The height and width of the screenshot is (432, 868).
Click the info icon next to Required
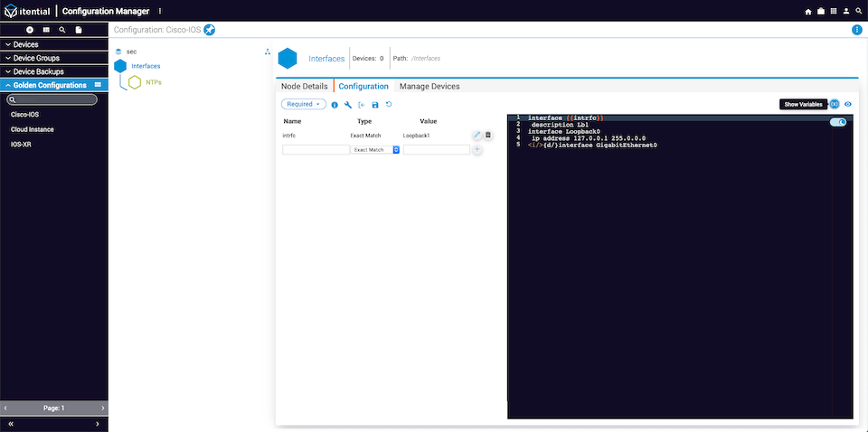tap(335, 105)
